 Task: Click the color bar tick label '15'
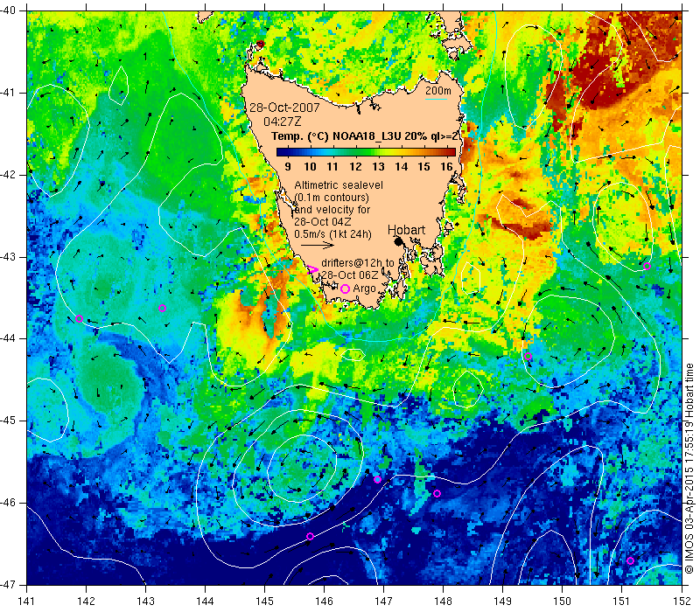423,166
